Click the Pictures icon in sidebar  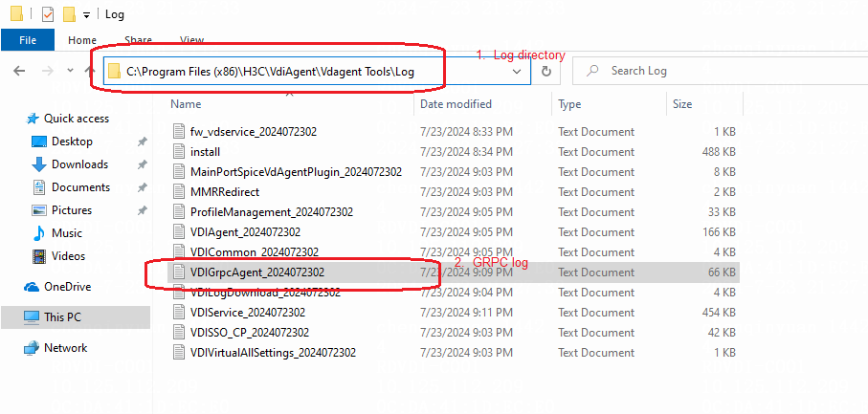point(38,210)
